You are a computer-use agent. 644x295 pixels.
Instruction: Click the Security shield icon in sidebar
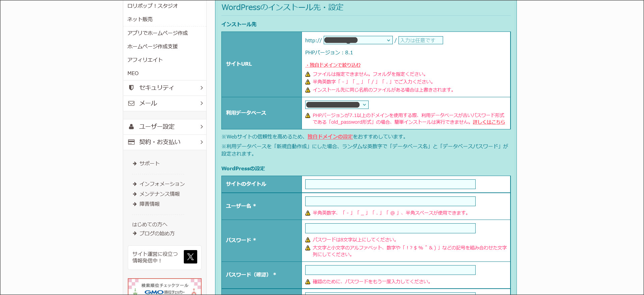[x=131, y=88]
